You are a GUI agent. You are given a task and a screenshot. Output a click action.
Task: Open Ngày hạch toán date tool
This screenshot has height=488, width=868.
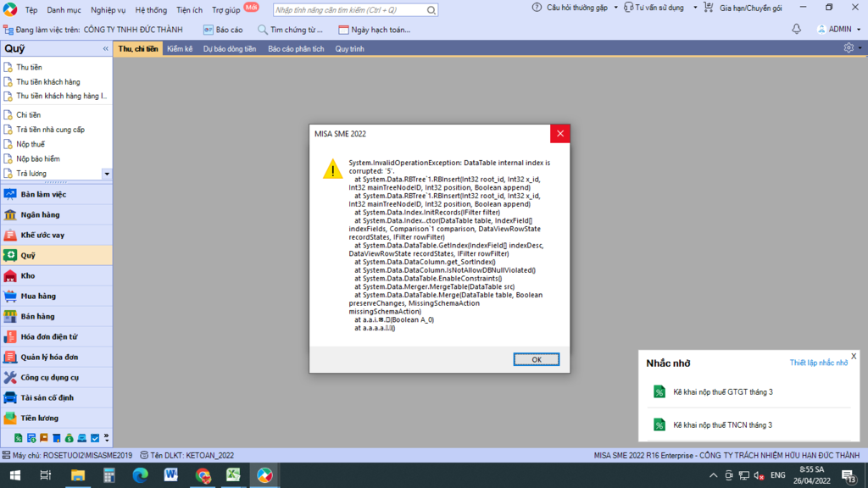click(374, 30)
